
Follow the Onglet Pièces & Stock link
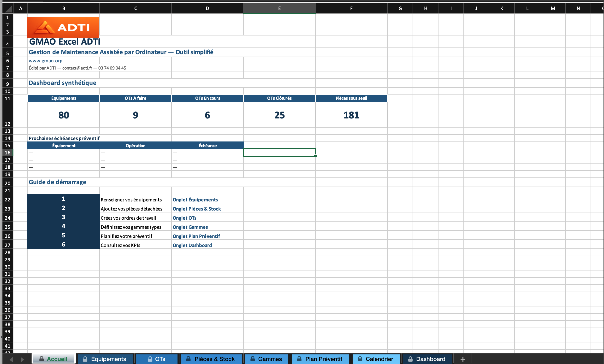click(x=197, y=209)
